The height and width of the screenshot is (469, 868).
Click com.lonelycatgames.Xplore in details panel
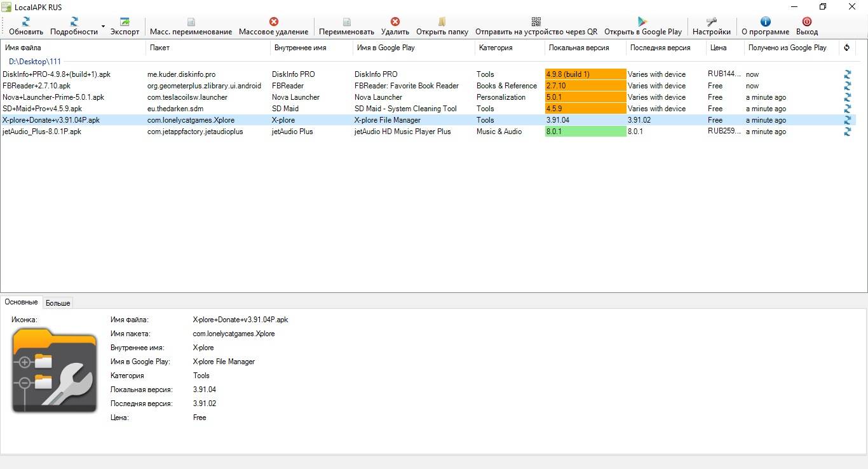234,334
